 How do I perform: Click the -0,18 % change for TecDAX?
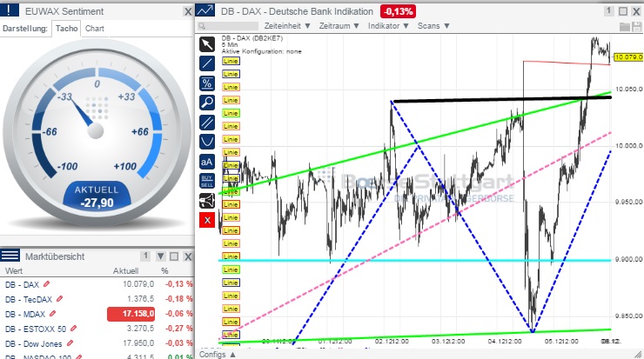click(179, 299)
